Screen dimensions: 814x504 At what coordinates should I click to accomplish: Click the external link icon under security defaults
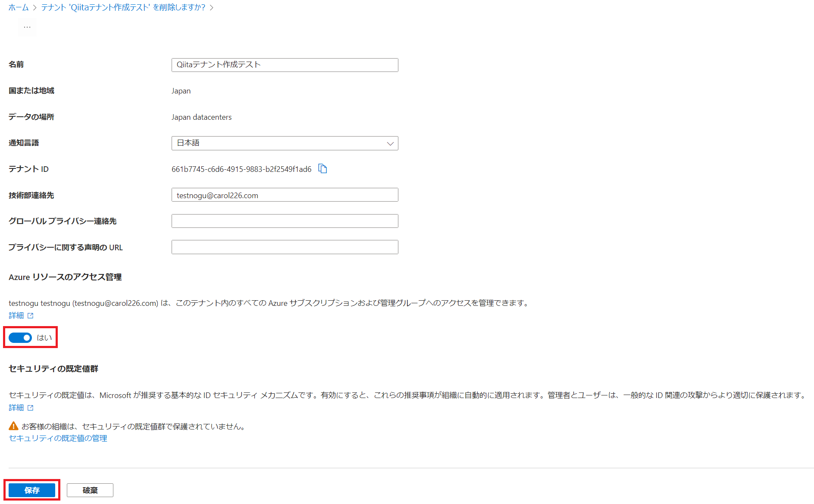[31, 408]
